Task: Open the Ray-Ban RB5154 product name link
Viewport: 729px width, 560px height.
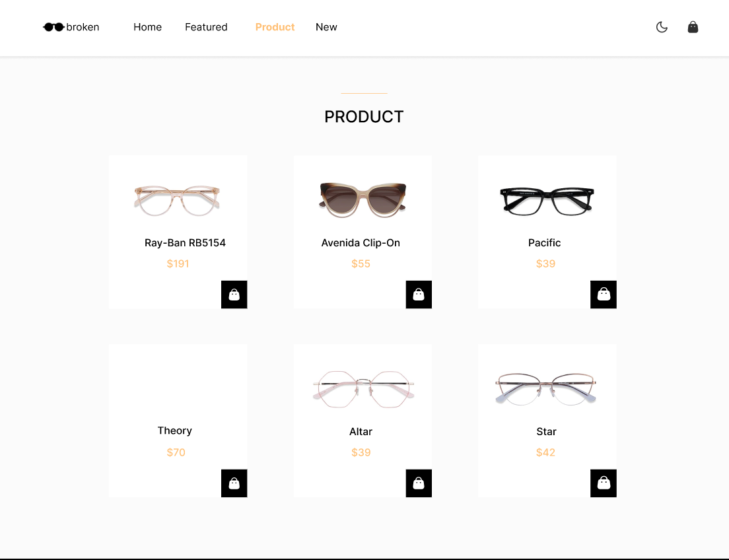Action: point(185,242)
